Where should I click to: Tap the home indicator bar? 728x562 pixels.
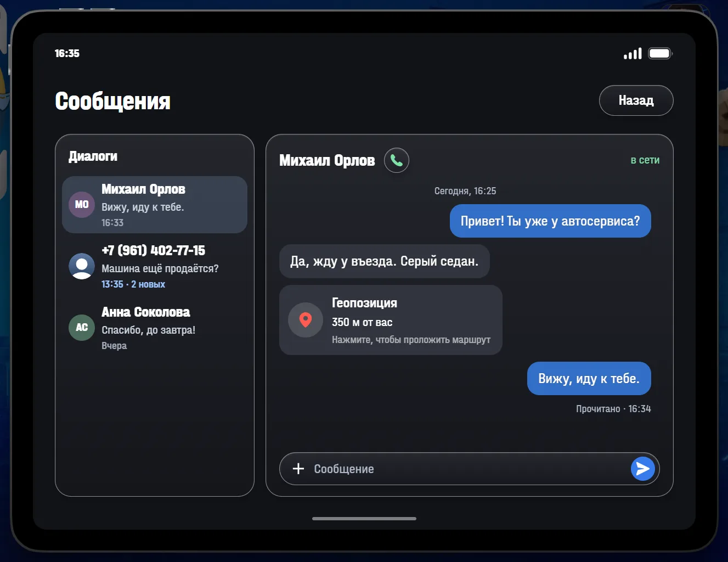coord(364,519)
